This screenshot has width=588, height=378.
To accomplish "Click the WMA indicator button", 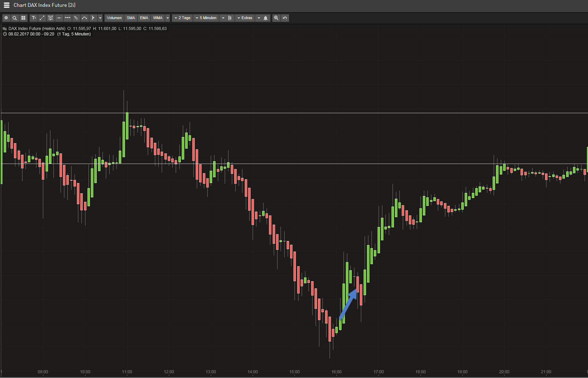I will (158, 18).
